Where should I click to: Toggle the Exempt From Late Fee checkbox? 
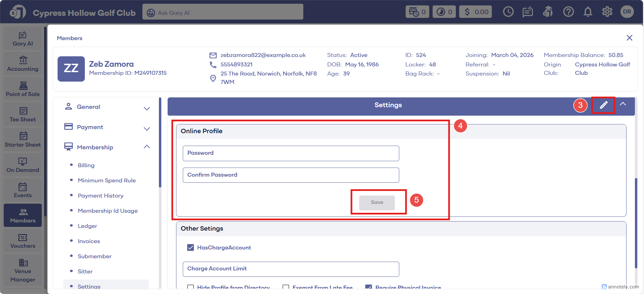286,287
